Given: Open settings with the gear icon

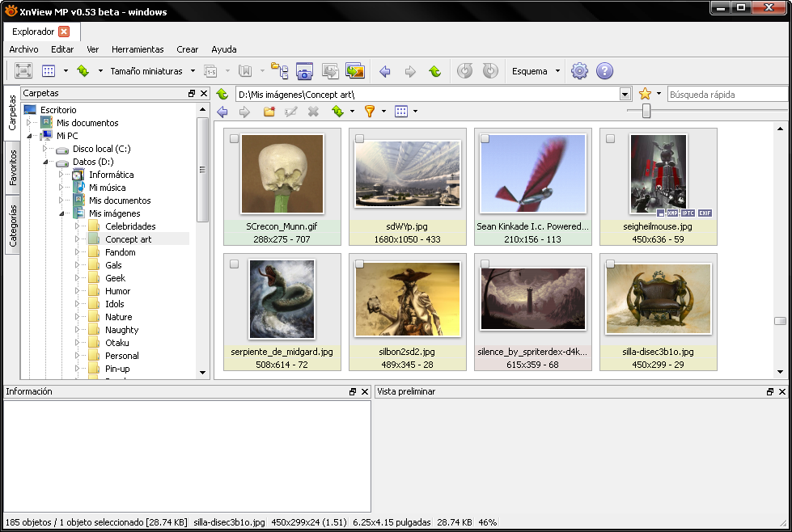Looking at the screenshot, I should click(579, 70).
